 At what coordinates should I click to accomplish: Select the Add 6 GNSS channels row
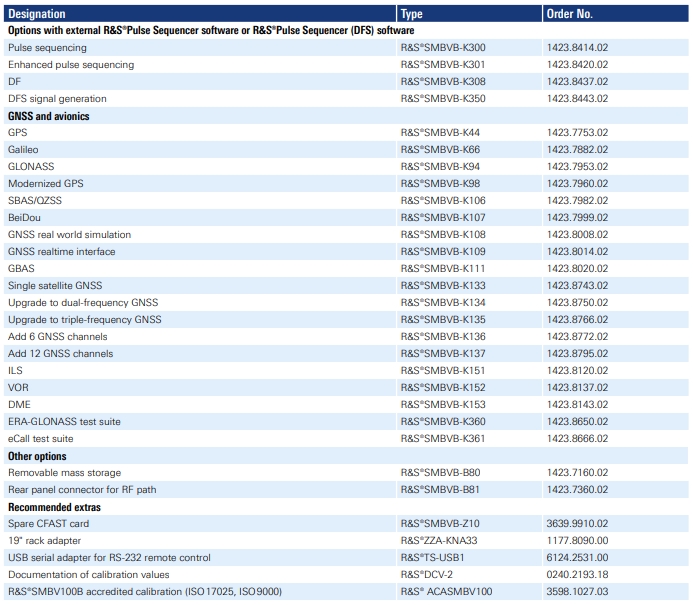click(x=346, y=337)
